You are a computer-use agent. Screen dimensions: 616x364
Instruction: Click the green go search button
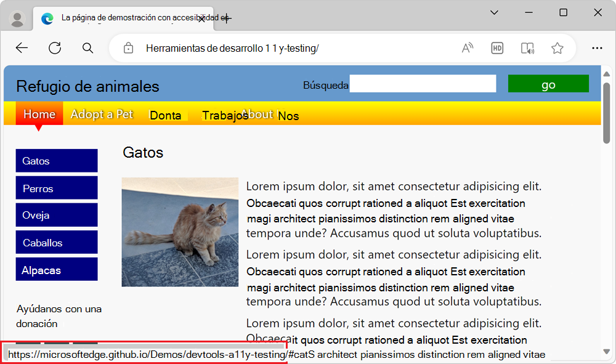pos(548,84)
